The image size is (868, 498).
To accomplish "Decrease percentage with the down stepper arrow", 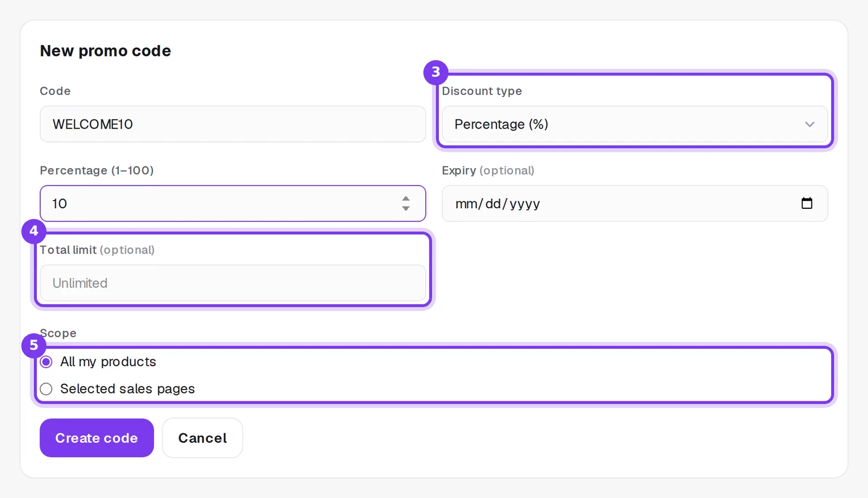I will [x=406, y=208].
